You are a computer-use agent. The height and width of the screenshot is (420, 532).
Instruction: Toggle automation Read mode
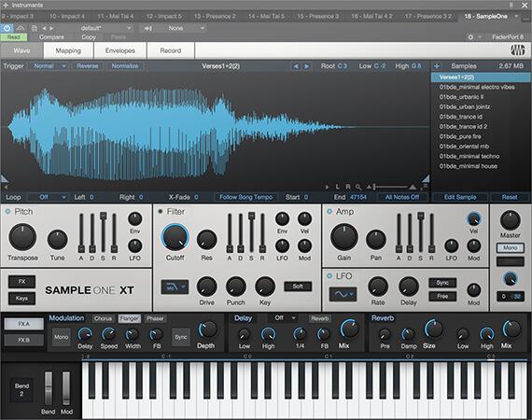coord(14,37)
